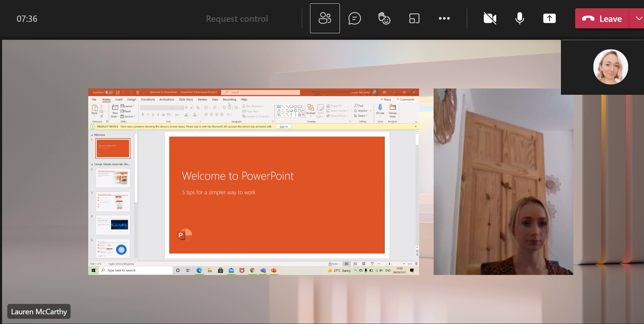The width and height of the screenshot is (644, 324).
Task: Open Teams more actions ellipsis
Action: (x=444, y=18)
